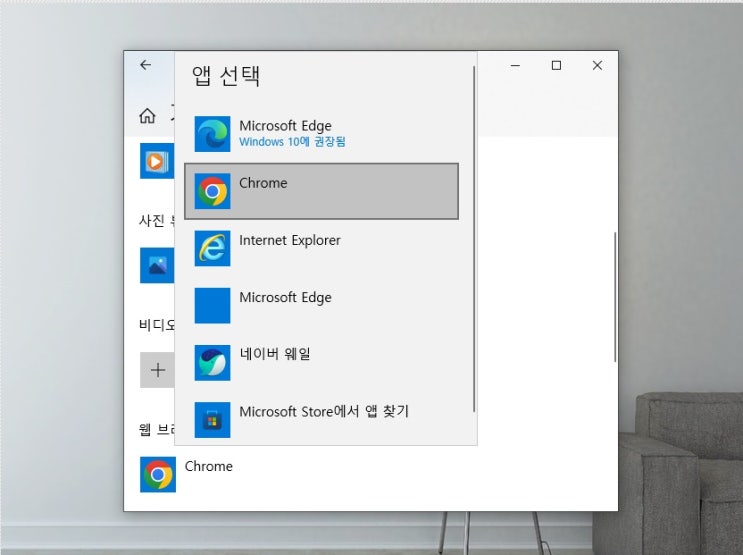This screenshot has height=555, width=743.
Task: Click the '앱 선택' heading
Action: [226, 75]
